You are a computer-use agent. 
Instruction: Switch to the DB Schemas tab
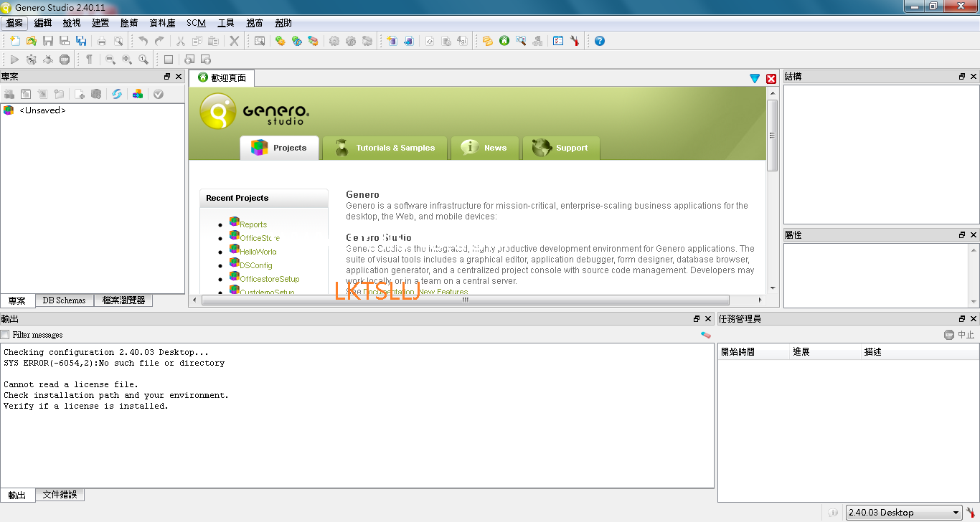(64, 300)
